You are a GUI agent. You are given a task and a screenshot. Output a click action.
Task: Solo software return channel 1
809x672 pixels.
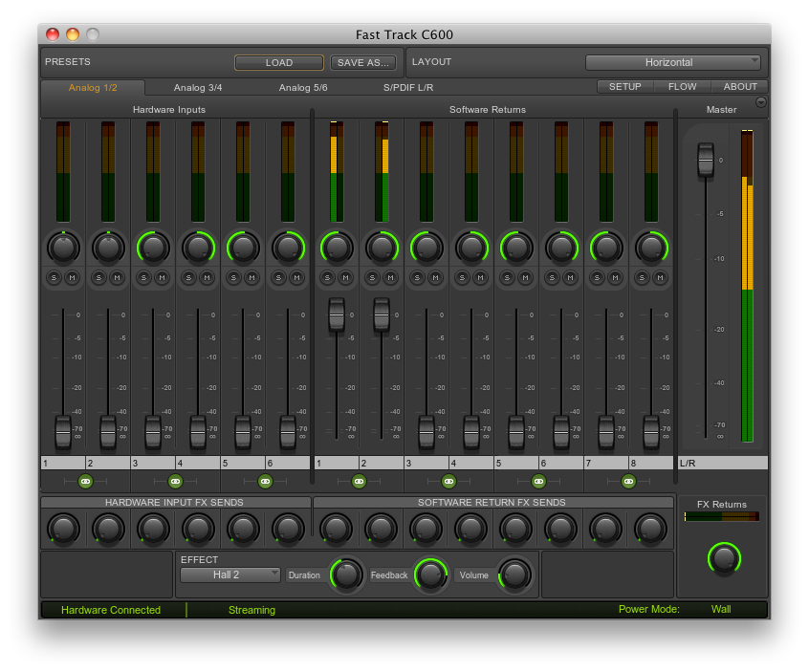coord(327,278)
